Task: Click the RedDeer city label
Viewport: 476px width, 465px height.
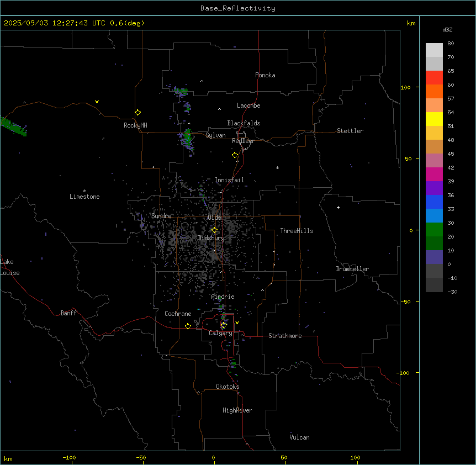Action: click(243, 141)
